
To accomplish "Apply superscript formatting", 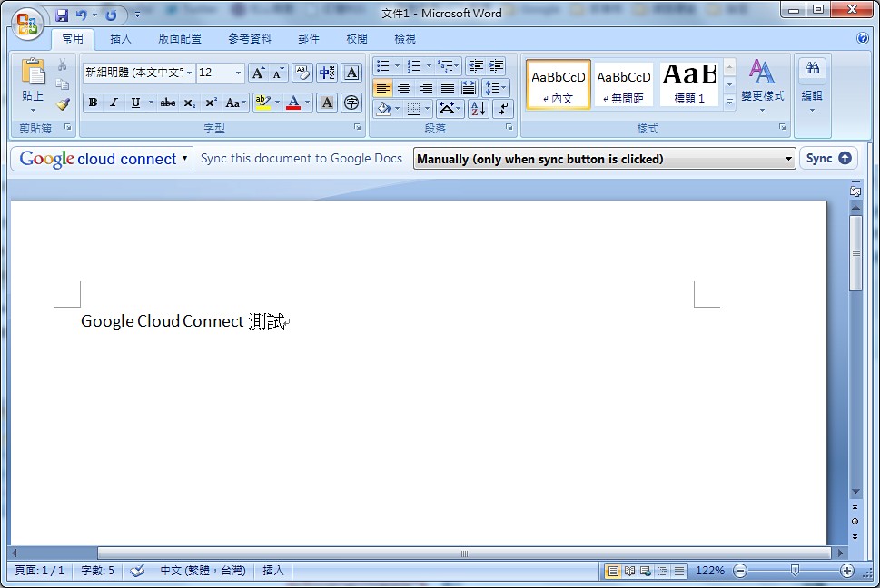I will click(x=211, y=103).
